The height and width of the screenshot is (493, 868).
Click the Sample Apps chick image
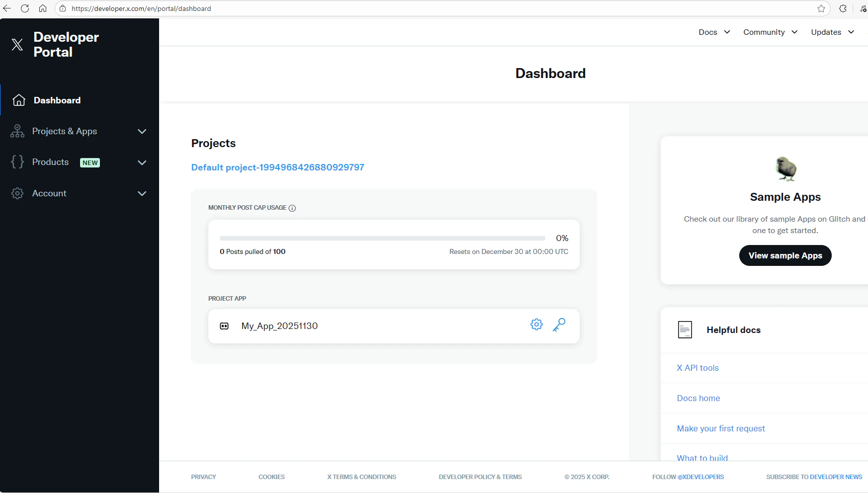tap(786, 169)
